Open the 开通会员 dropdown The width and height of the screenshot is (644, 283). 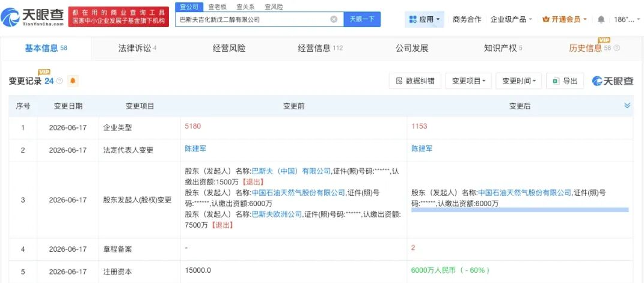point(565,19)
